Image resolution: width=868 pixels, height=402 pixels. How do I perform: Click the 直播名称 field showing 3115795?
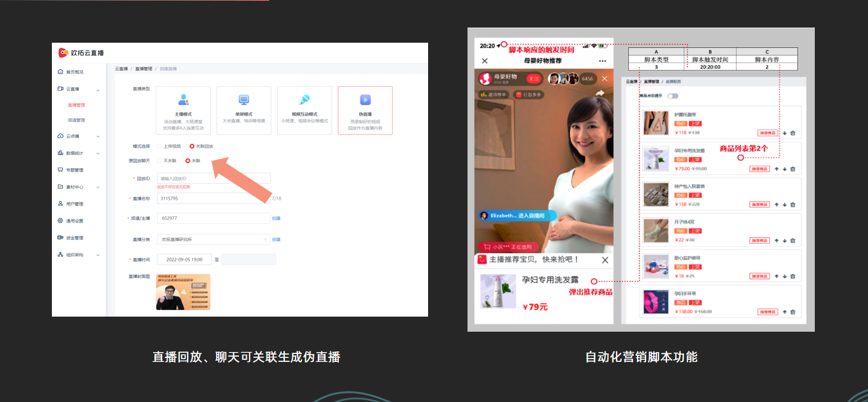(213, 198)
